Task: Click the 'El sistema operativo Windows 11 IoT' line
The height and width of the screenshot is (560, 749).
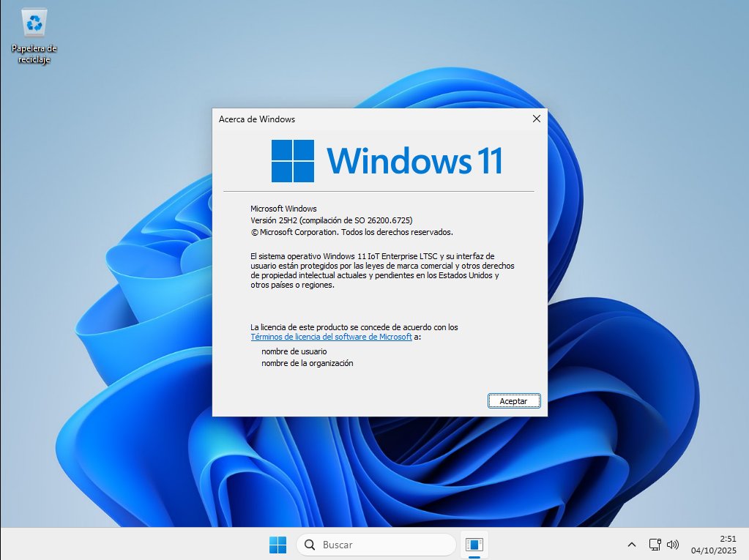Action: point(372,256)
